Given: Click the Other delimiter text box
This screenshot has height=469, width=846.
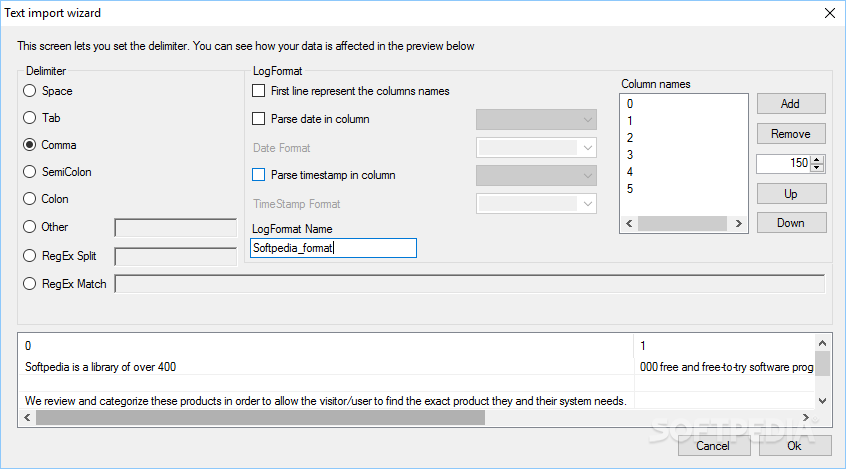Looking at the screenshot, I should (175, 228).
